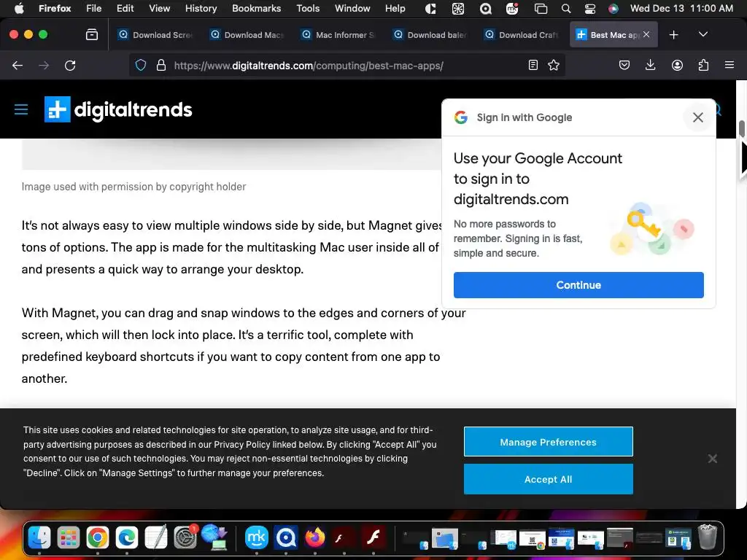Click Manage Preferences button
The image size is (747, 560).
tap(549, 442)
